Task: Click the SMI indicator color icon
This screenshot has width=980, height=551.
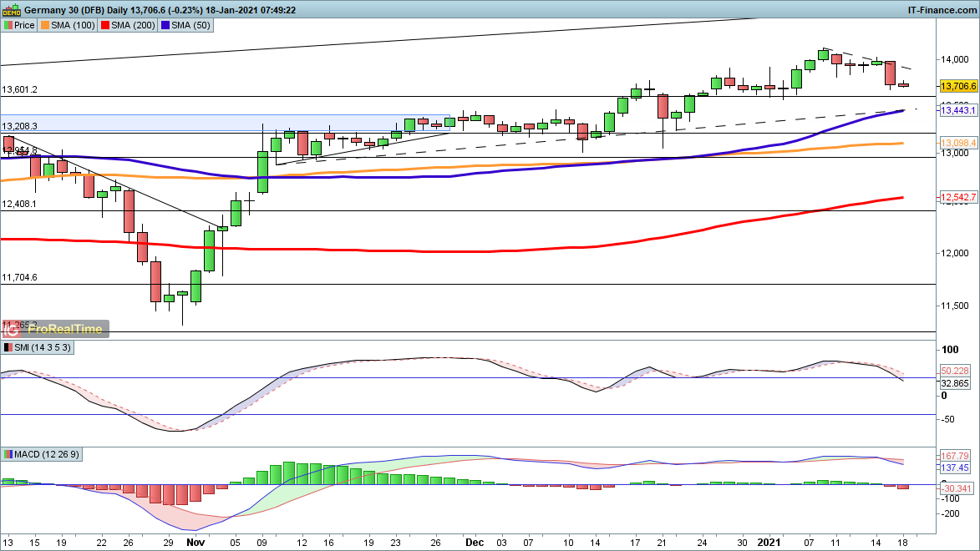Action: (8, 347)
